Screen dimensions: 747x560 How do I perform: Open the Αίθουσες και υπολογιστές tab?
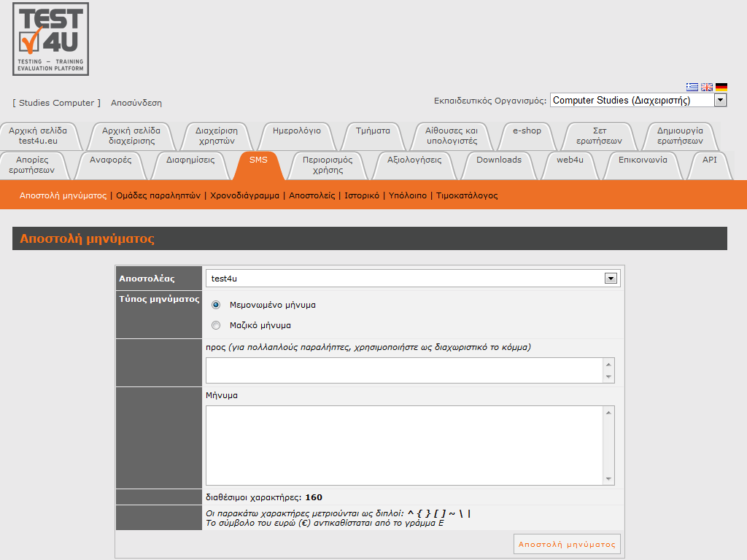pyautogui.click(x=452, y=136)
